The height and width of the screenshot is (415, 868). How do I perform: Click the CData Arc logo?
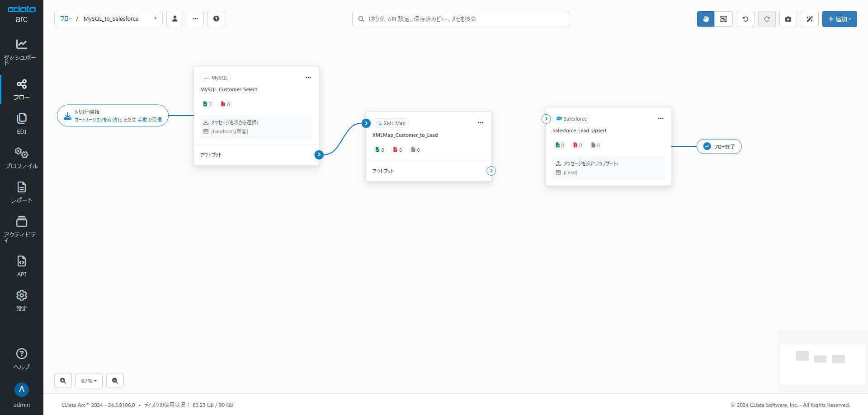pyautogui.click(x=21, y=14)
